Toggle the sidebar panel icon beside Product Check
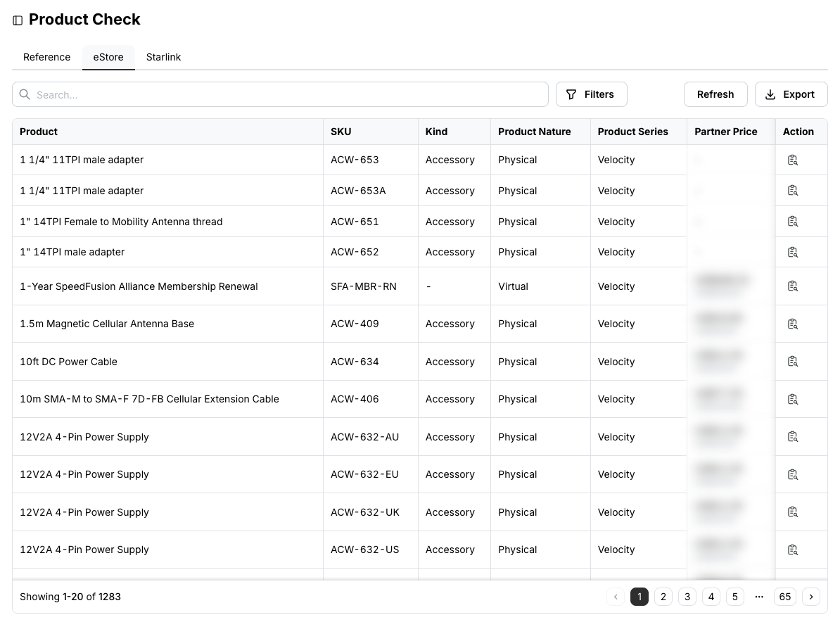840x622 pixels. (x=18, y=20)
